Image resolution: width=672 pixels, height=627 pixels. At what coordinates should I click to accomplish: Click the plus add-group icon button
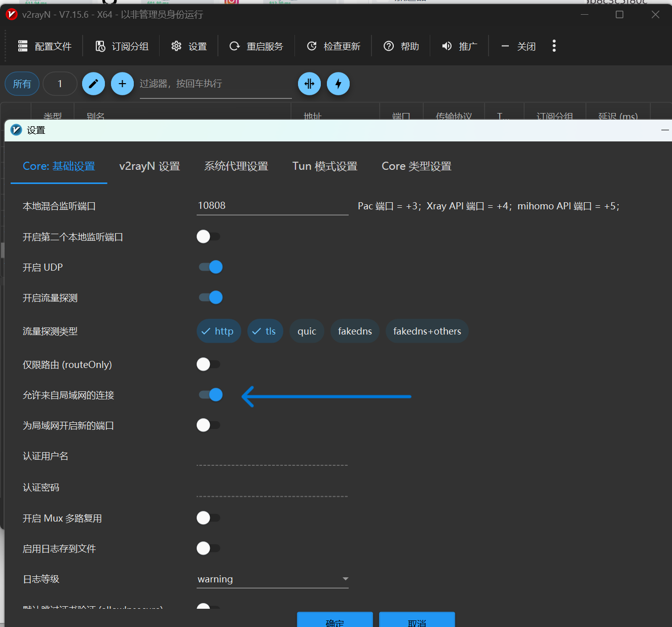point(122,84)
